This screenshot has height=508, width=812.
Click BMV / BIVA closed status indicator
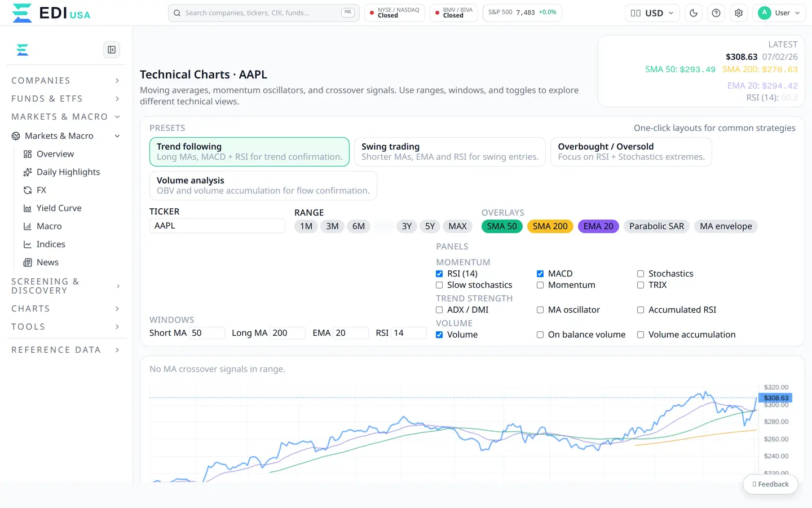(x=454, y=13)
